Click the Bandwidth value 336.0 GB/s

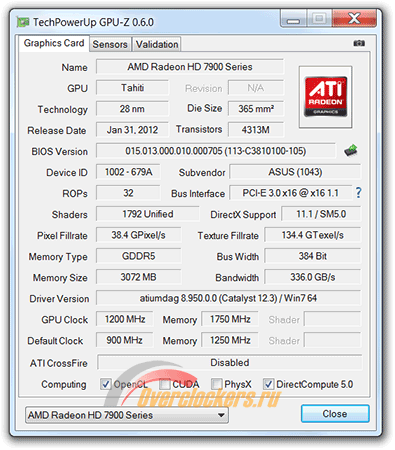coord(313,277)
